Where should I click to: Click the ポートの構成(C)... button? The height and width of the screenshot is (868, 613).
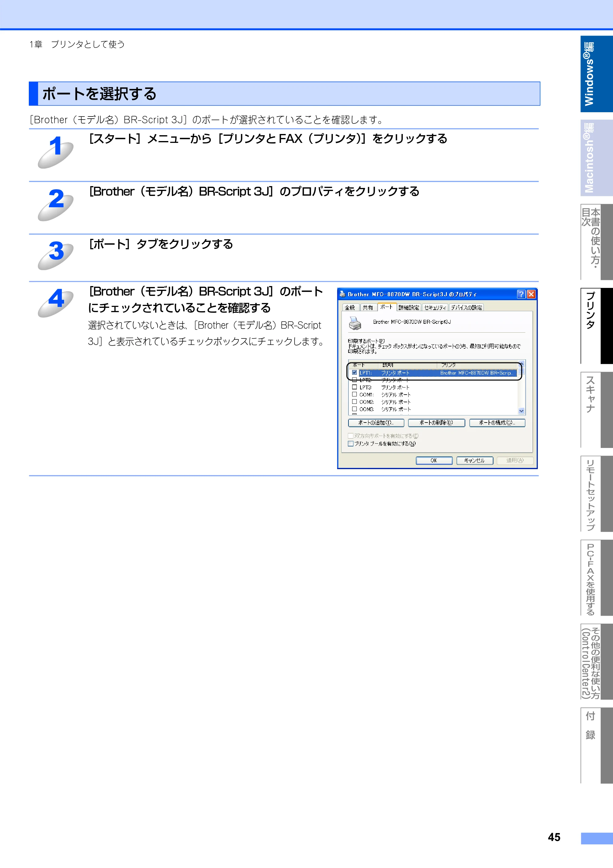497,423
